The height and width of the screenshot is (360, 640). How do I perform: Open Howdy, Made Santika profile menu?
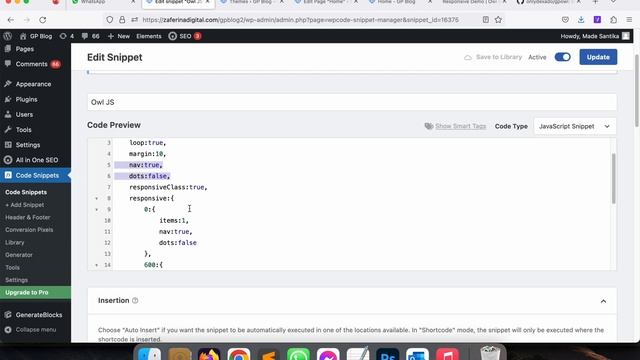(595, 36)
